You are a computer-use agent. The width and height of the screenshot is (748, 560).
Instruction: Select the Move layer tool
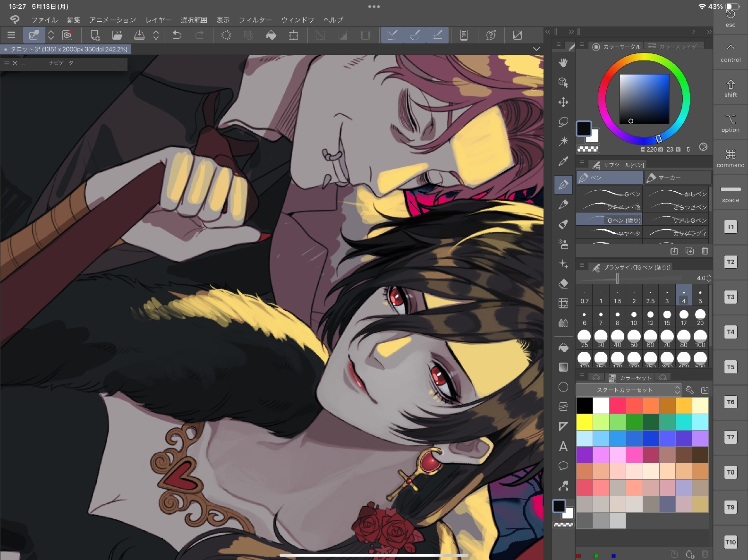click(x=563, y=102)
